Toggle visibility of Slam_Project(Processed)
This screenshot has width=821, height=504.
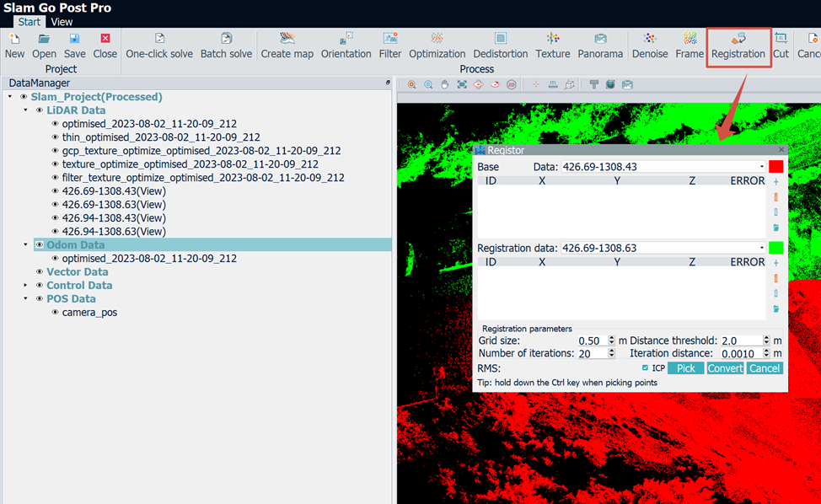[24, 97]
